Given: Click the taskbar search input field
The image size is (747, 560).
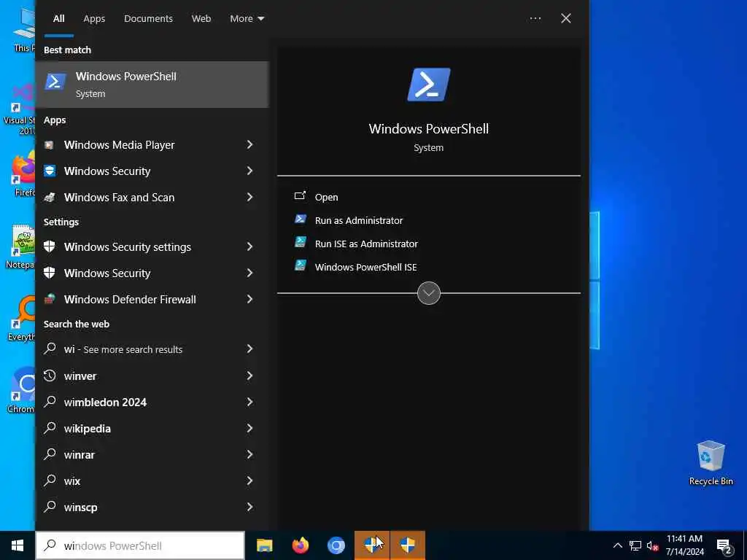Looking at the screenshot, I should click(140, 545).
